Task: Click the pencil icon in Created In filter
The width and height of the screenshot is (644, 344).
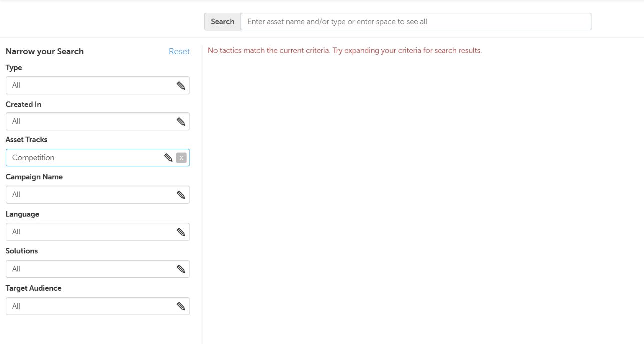Action: click(x=181, y=121)
